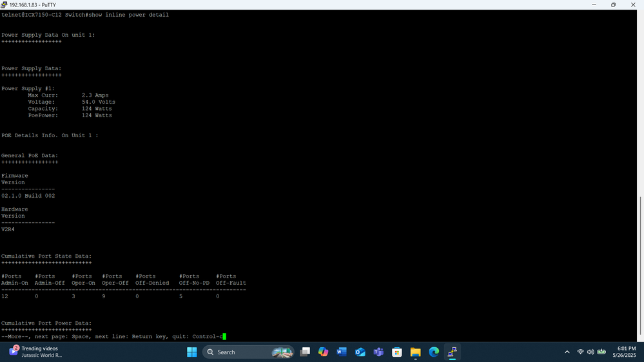The image size is (644, 362).
Task: Launch Copilot from the taskbar
Action: [x=323, y=352]
